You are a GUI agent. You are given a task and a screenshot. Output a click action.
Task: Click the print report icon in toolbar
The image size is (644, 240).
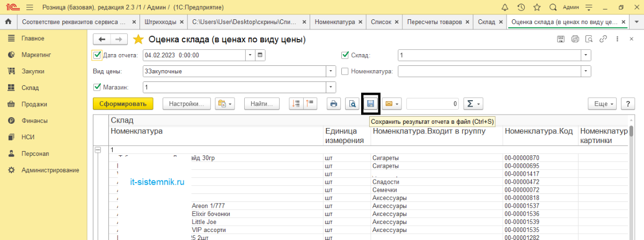tap(334, 104)
